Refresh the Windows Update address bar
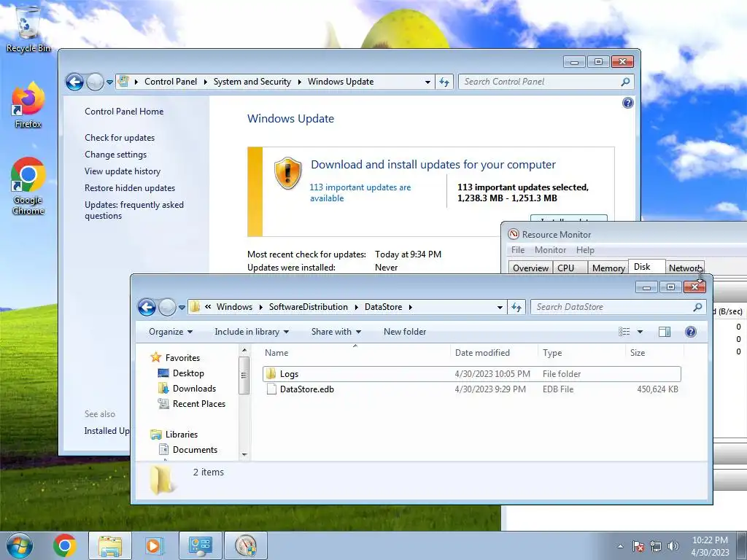This screenshot has height=560, width=747. (444, 82)
